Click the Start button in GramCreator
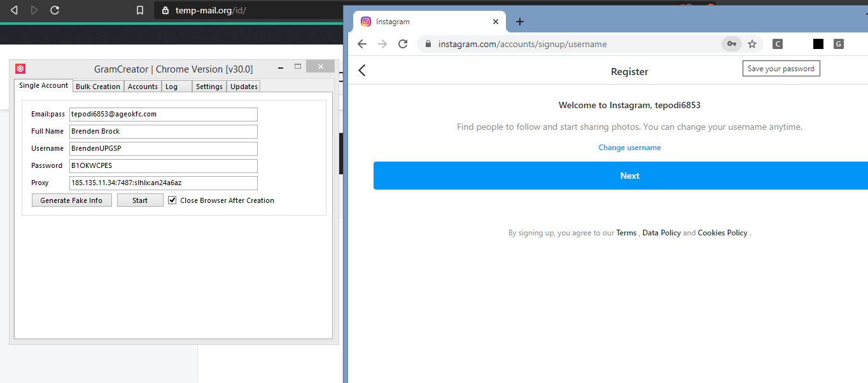The image size is (868, 383). pyautogui.click(x=140, y=200)
